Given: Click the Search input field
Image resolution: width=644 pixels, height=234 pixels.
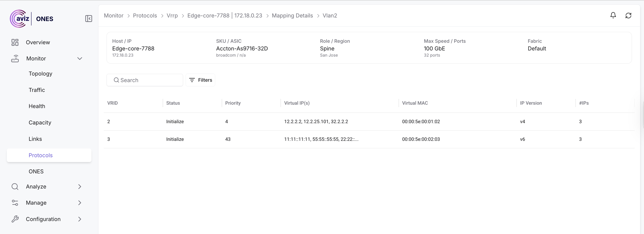Looking at the screenshot, I should coord(148,80).
